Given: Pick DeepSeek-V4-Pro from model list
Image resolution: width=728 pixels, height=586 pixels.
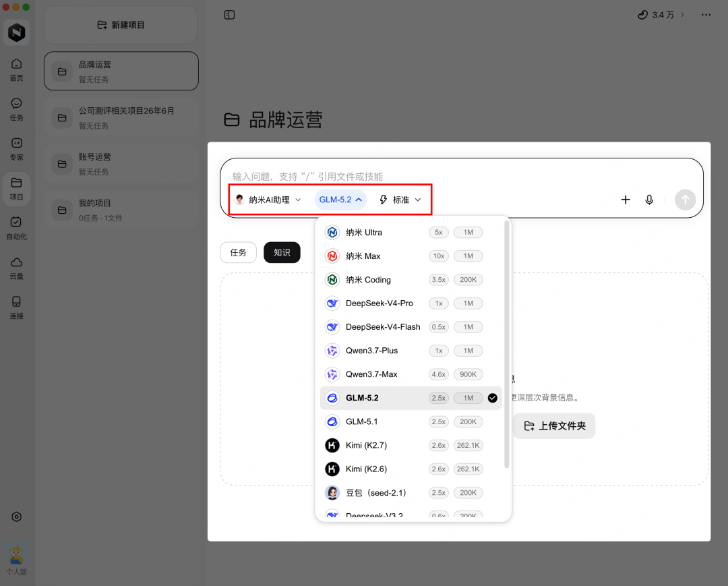Looking at the screenshot, I should pyautogui.click(x=411, y=303).
